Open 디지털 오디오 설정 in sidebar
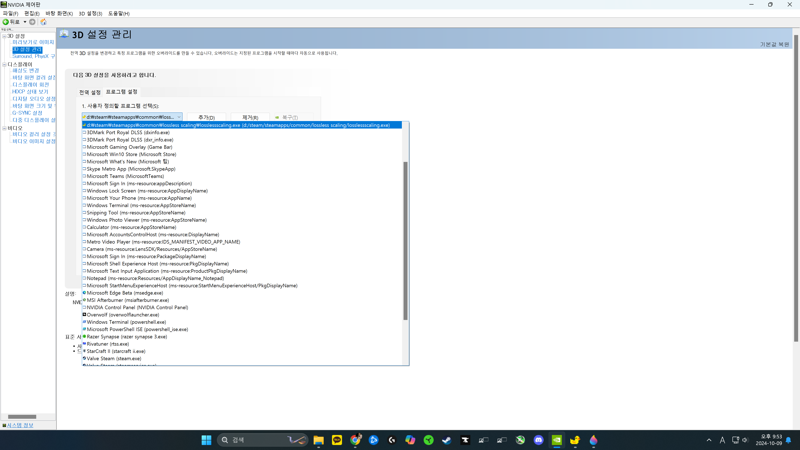Image resolution: width=800 pixels, height=450 pixels. pos(34,99)
